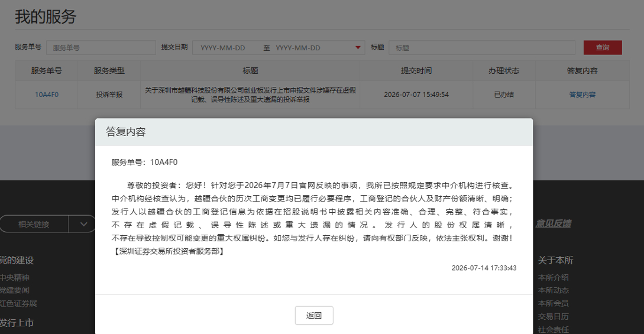Expand the date range dropdown arrow
Screen dimensions: 644x334
tap(358, 48)
